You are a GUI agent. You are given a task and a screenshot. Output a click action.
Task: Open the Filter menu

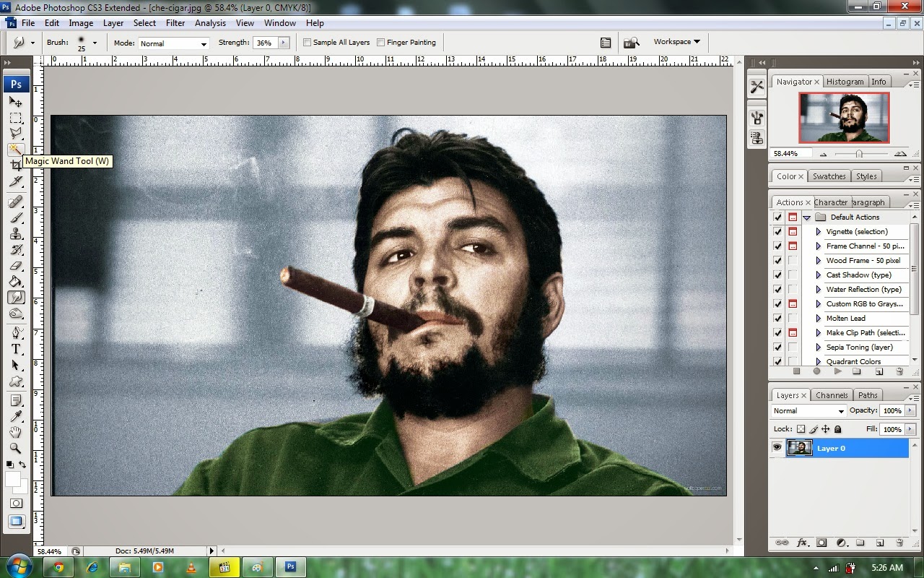pyautogui.click(x=175, y=23)
